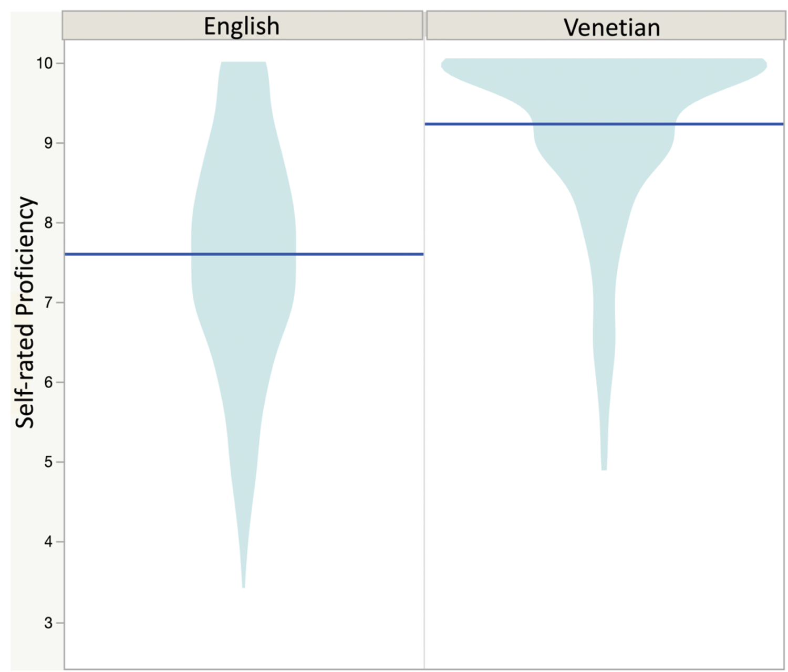Click the y-axis tick label 4

tap(48, 541)
